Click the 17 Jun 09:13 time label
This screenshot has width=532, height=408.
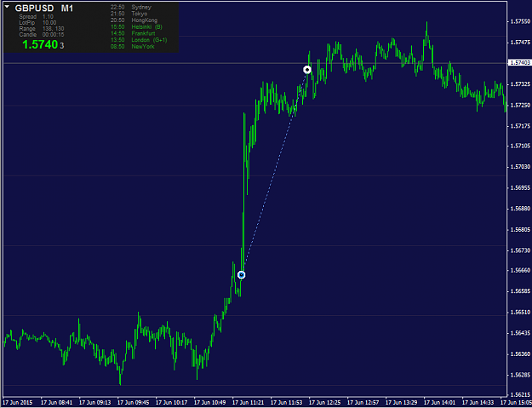pos(95,403)
